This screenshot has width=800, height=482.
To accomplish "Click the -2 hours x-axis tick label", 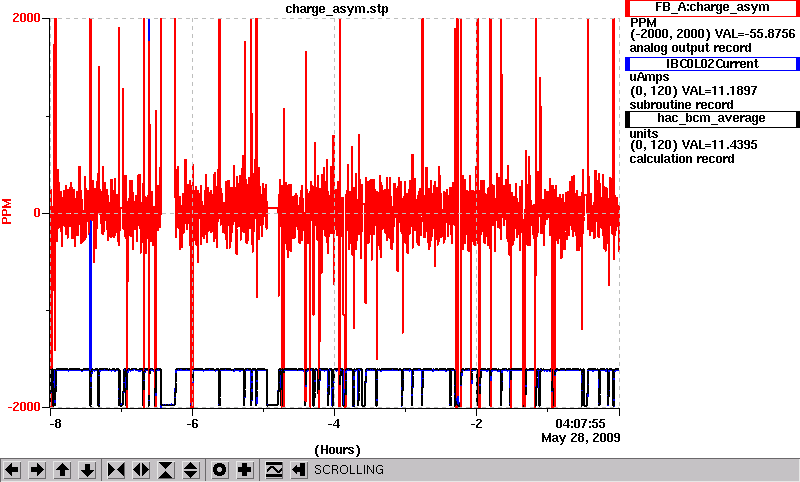I will coord(476,424).
